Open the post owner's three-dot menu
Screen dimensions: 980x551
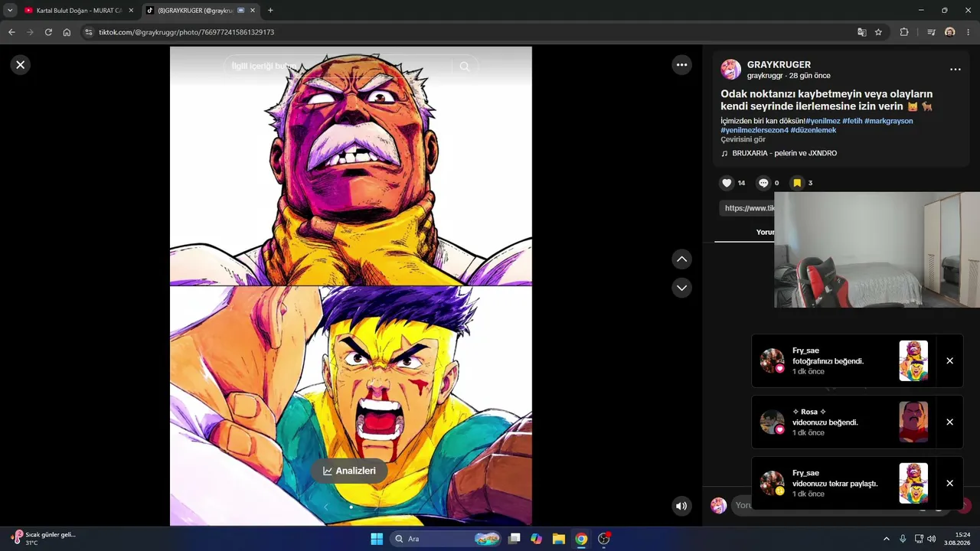point(955,70)
